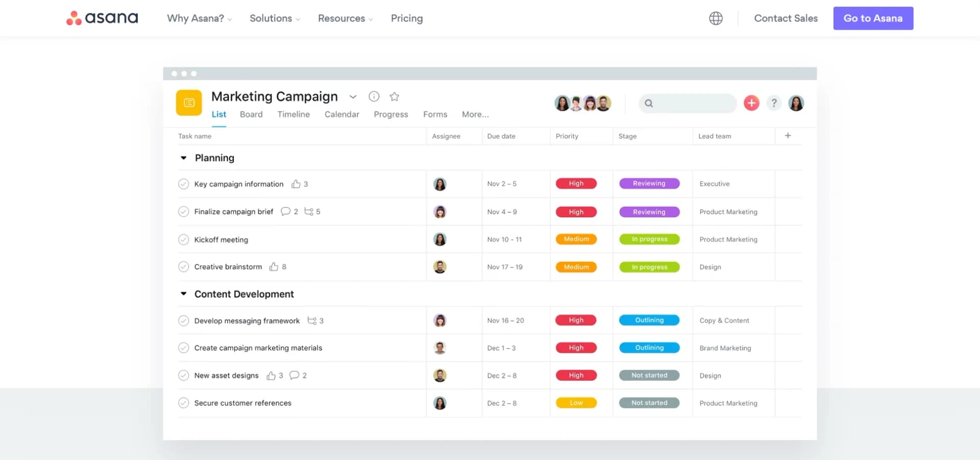
Task: Open the Marketing Campaign title dropdown arrow
Action: point(353,96)
